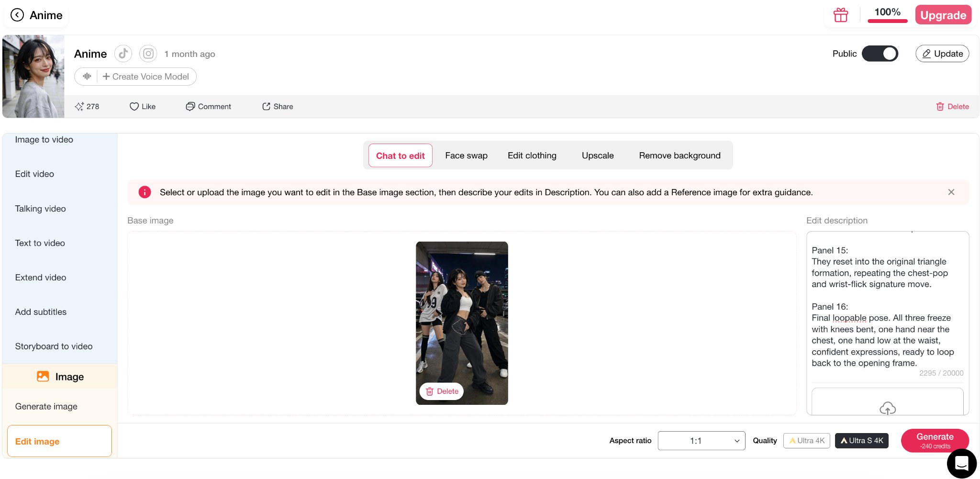Switch to the Edit clothing tab
The height and width of the screenshot is (479, 980).
coord(532,156)
